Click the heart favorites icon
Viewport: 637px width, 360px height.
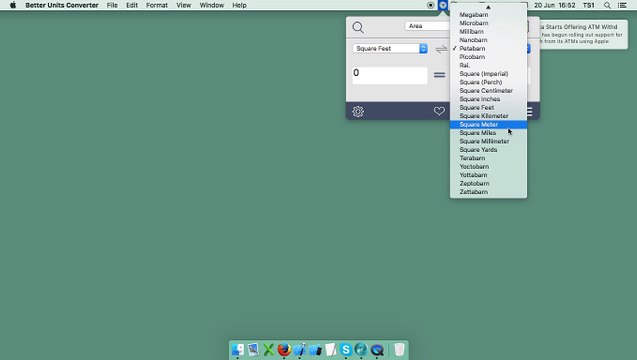tap(439, 111)
